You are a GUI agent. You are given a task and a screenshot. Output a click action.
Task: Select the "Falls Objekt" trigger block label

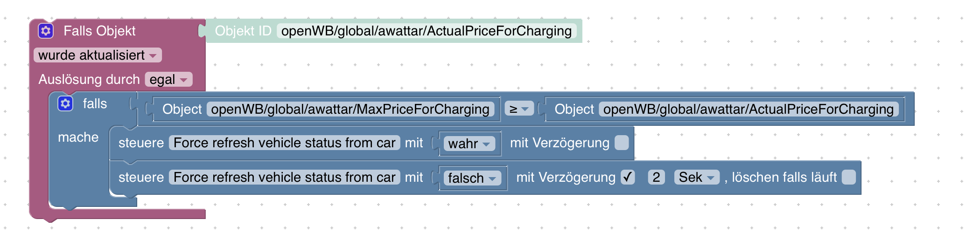[x=99, y=31]
